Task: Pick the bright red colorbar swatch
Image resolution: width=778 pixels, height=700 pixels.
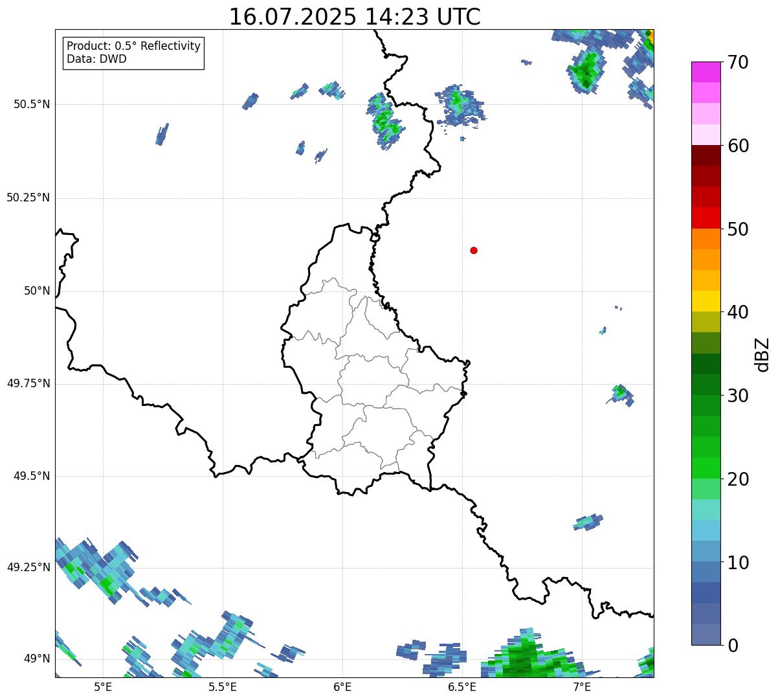Action: pos(706,218)
